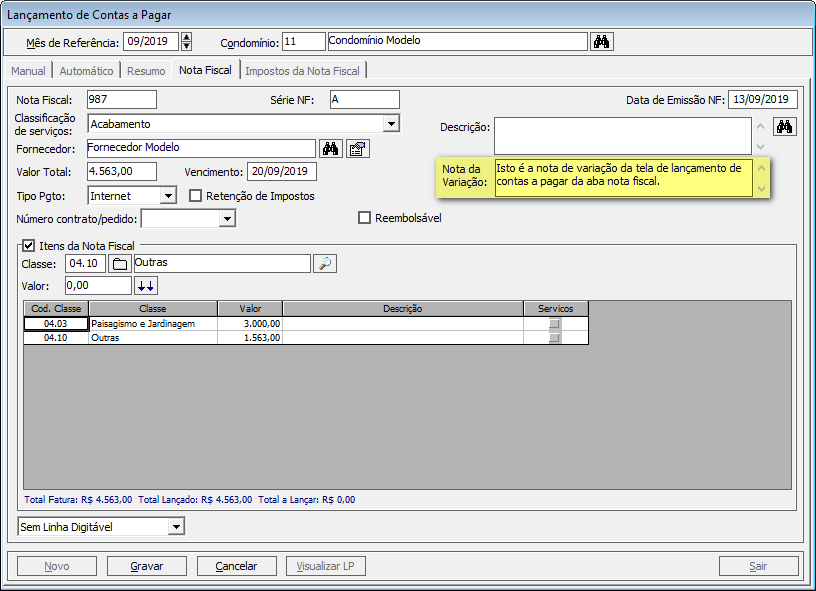Search condomínio with the binoculars icon
This screenshot has width=816, height=591.
click(602, 42)
